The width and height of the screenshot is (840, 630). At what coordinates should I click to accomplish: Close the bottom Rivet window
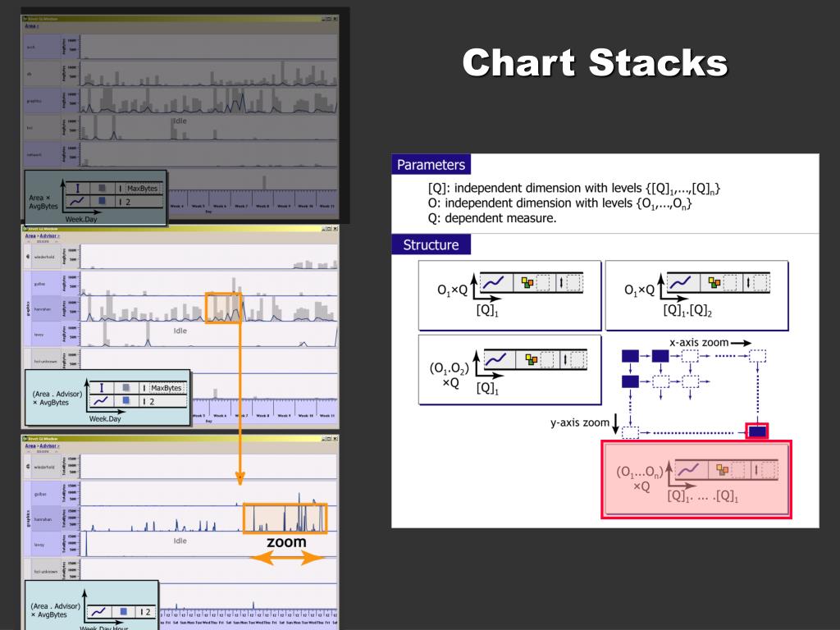(x=336, y=439)
